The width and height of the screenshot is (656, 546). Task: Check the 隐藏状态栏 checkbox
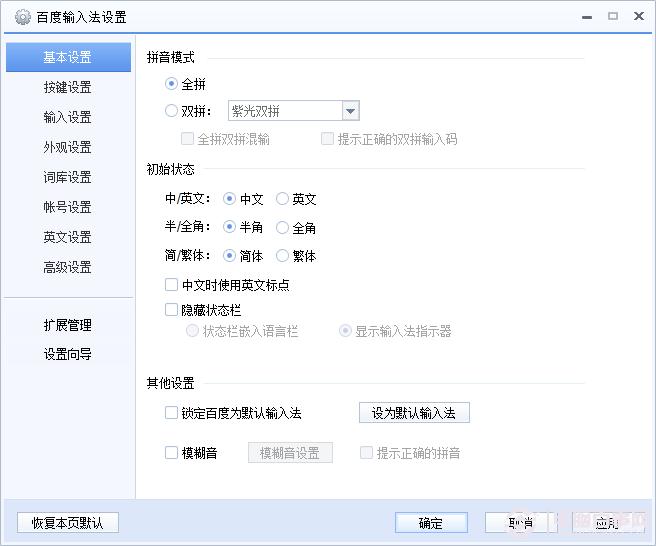[x=172, y=310]
